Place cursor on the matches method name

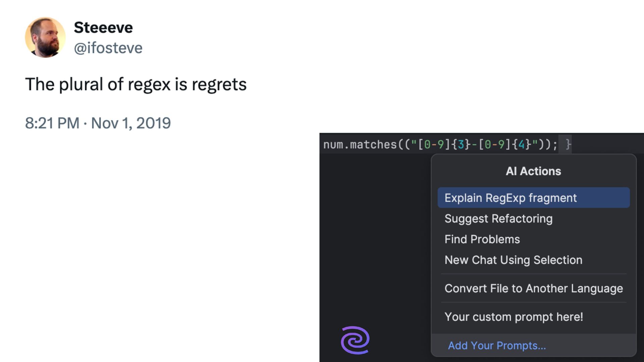pos(373,144)
